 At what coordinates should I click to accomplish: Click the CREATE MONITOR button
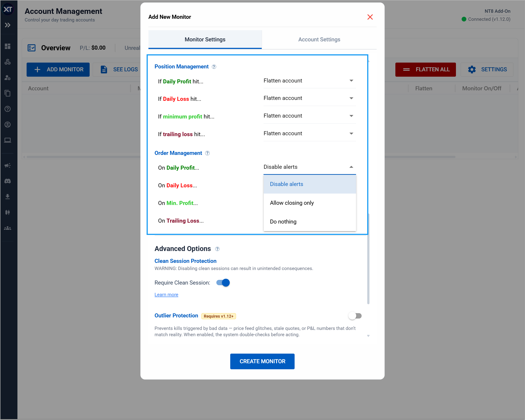(x=262, y=361)
